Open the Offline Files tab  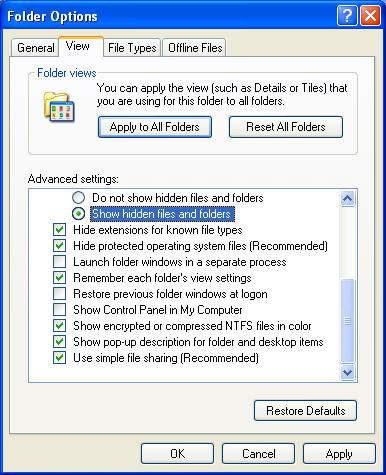coord(195,48)
